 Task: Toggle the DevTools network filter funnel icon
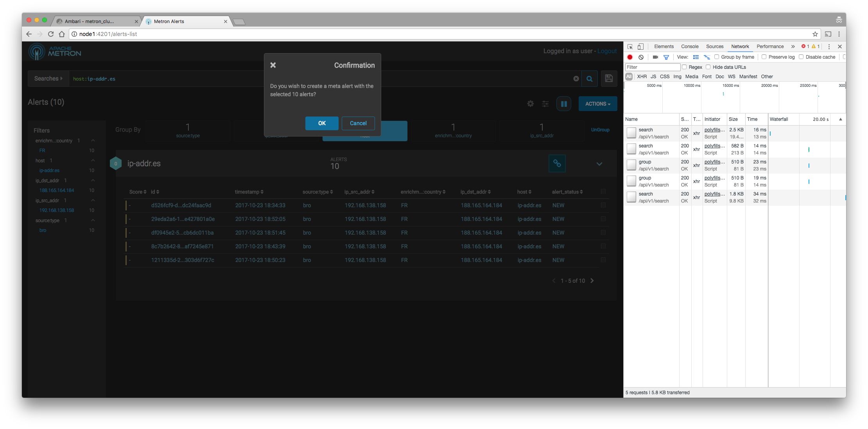click(666, 57)
